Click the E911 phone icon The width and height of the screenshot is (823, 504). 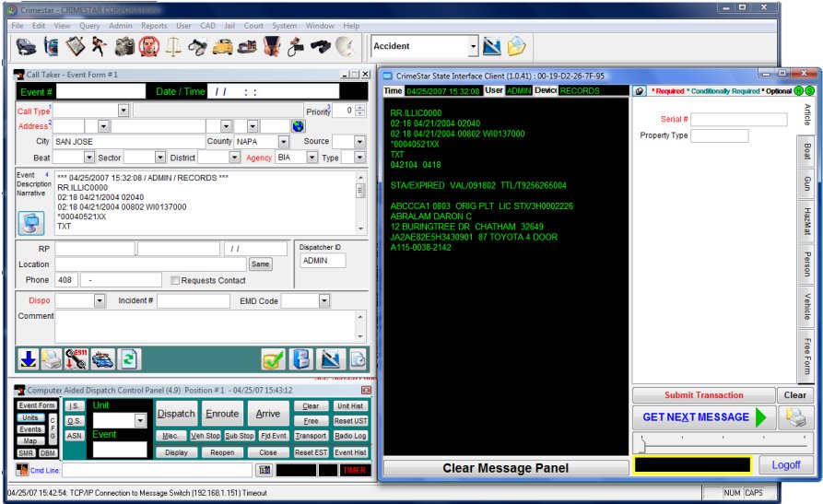tap(76, 359)
